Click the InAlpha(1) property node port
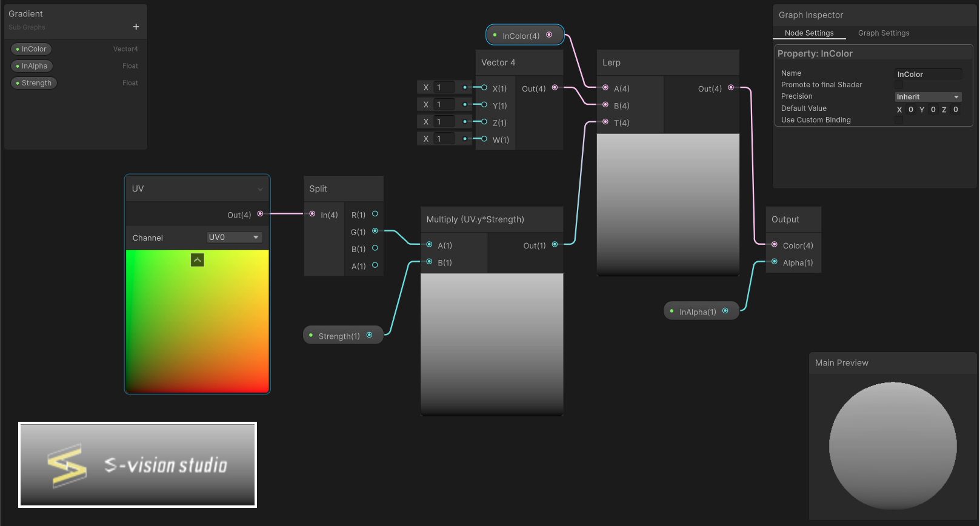 point(725,311)
